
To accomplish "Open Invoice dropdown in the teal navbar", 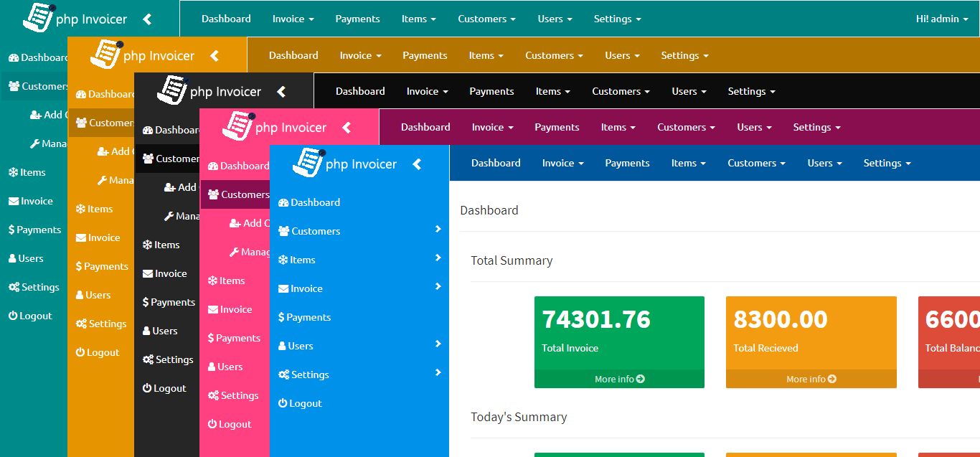I will point(293,19).
